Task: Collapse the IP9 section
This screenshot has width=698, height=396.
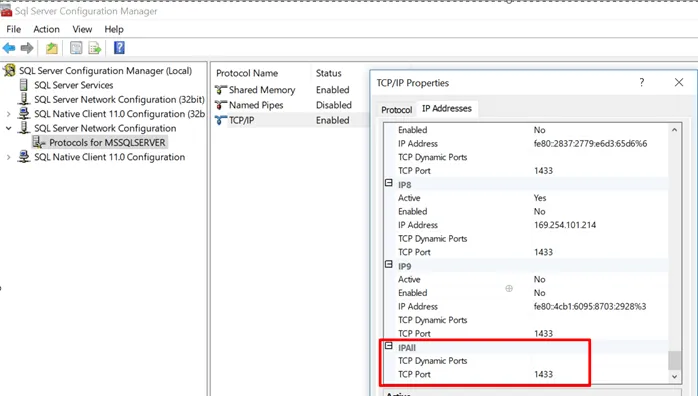Action: [389, 264]
